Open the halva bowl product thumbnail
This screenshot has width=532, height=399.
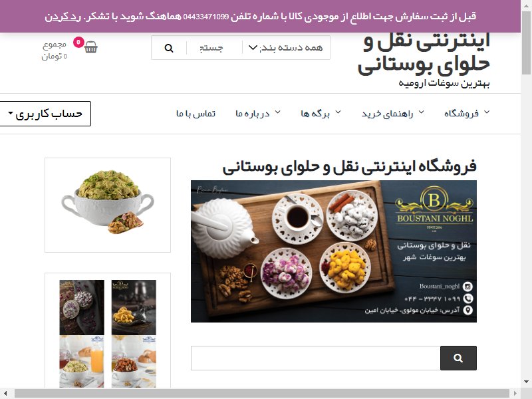coord(108,205)
